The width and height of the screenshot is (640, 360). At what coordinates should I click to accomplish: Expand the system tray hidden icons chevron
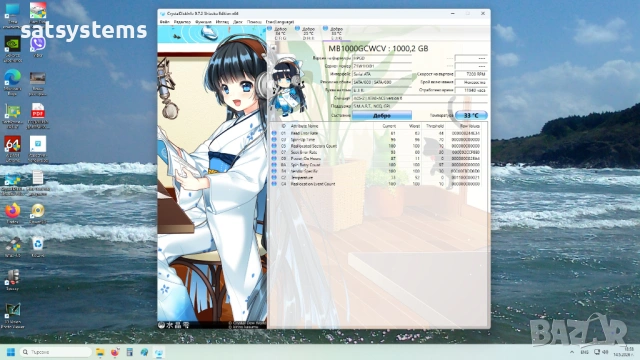572,352
